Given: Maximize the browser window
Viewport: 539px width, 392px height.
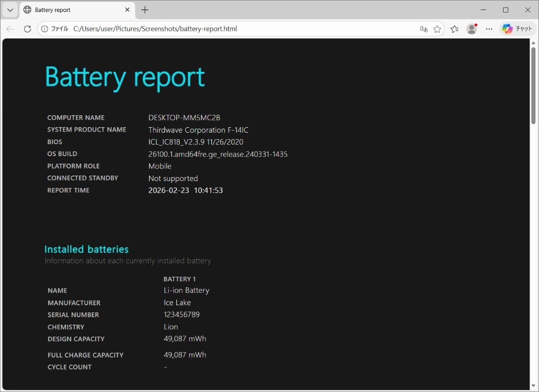Looking at the screenshot, I should (x=506, y=10).
